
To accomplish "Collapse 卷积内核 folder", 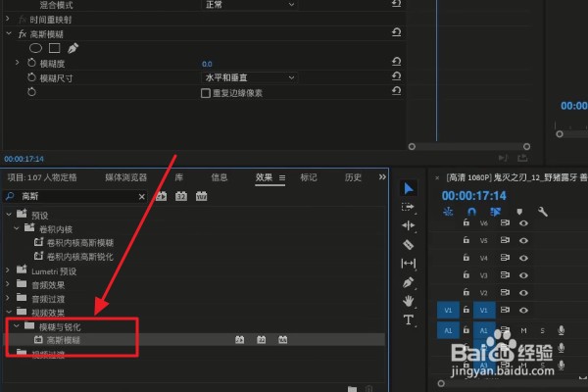I will 17,228.
